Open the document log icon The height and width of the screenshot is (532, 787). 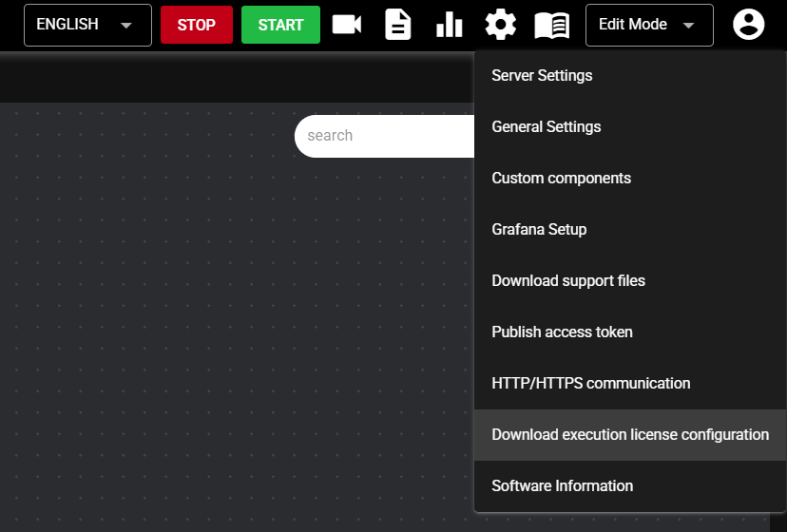tap(398, 25)
